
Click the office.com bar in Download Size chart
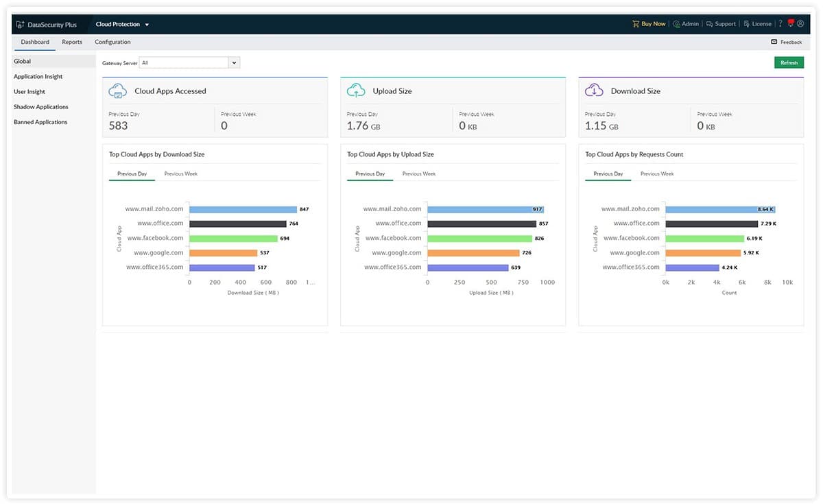[238, 224]
